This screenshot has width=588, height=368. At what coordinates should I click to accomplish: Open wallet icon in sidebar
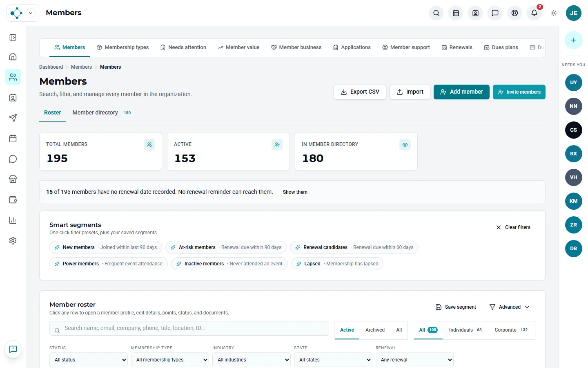[13, 200]
